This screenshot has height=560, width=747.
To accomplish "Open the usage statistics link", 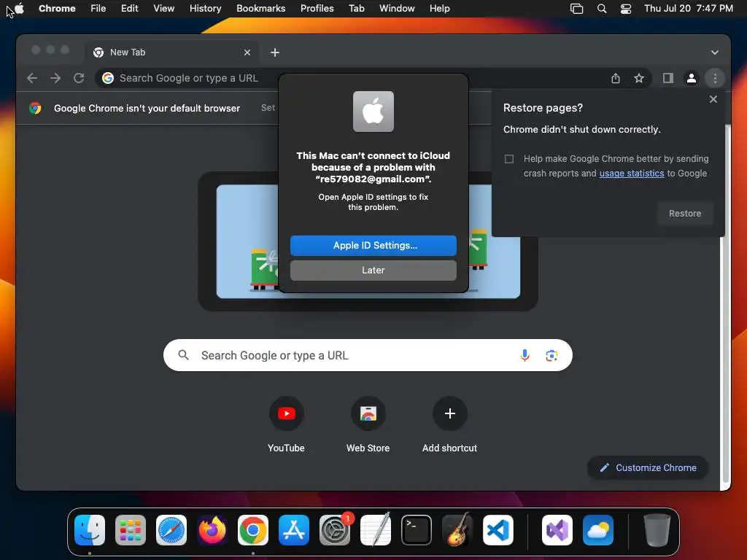I will click(631, 174).
